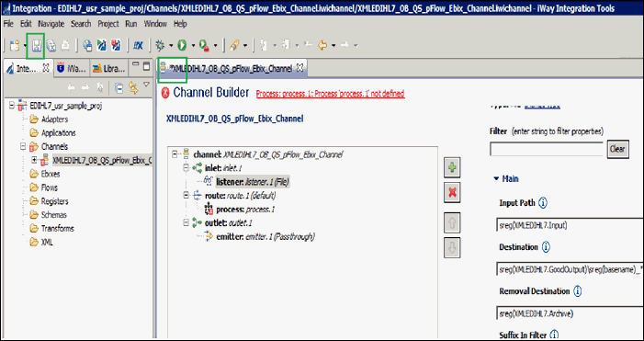The image size is (644, 341).
Task: Click the New wizard toolbar icon
Action: (x=15, y=46)
